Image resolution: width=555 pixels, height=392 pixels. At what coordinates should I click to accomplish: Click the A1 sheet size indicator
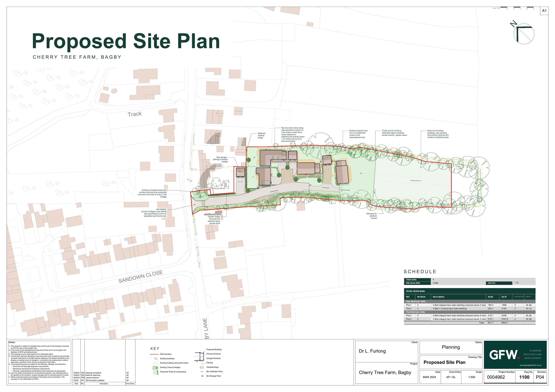[544, 11]
